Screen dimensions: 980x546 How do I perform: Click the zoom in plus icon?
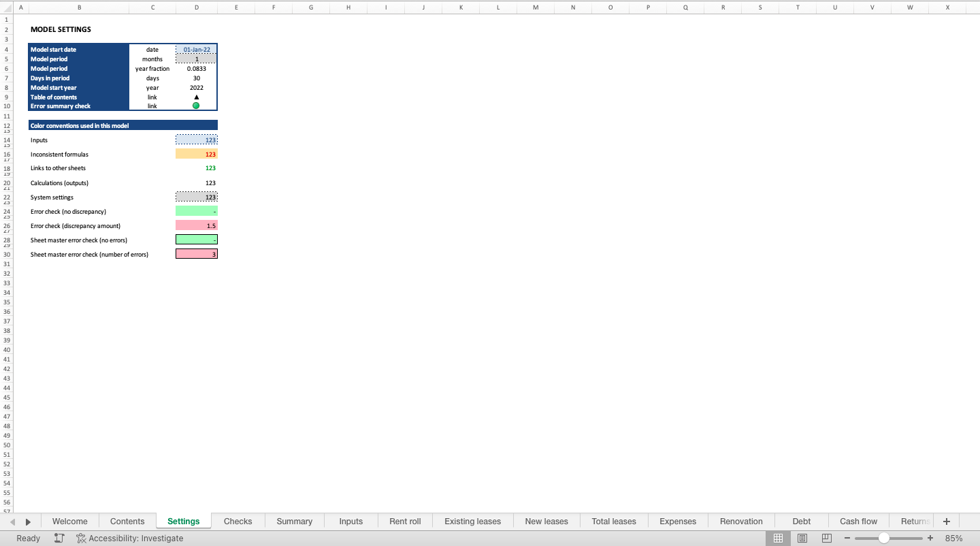pos(930,538)
